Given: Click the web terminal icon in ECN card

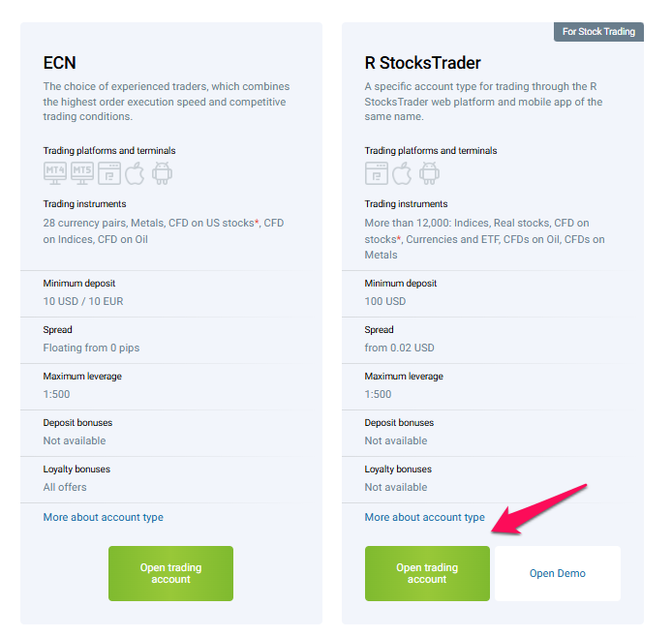Looking at the screenshot, I should [108, 173].
